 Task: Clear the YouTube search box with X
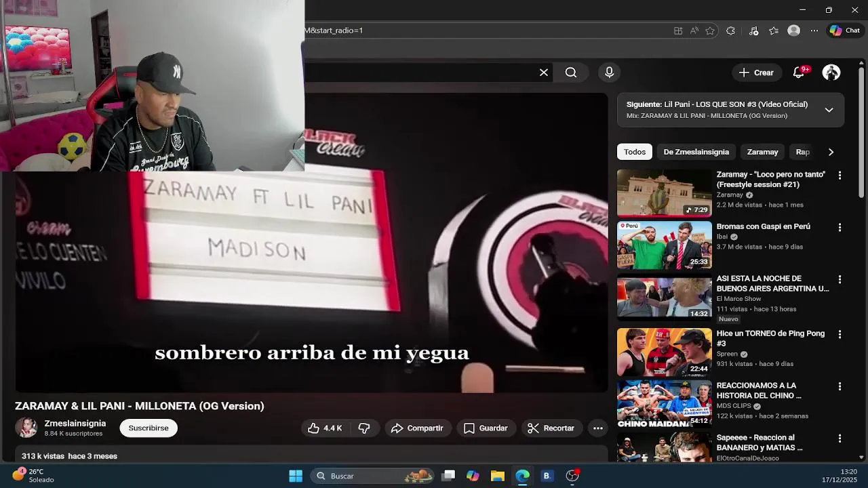click(544, 73)
